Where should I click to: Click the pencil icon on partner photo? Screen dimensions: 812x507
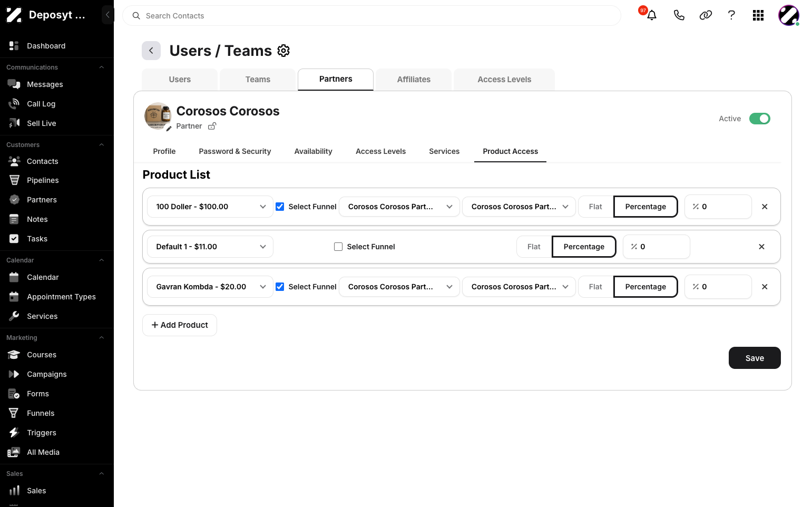point(169,129)
